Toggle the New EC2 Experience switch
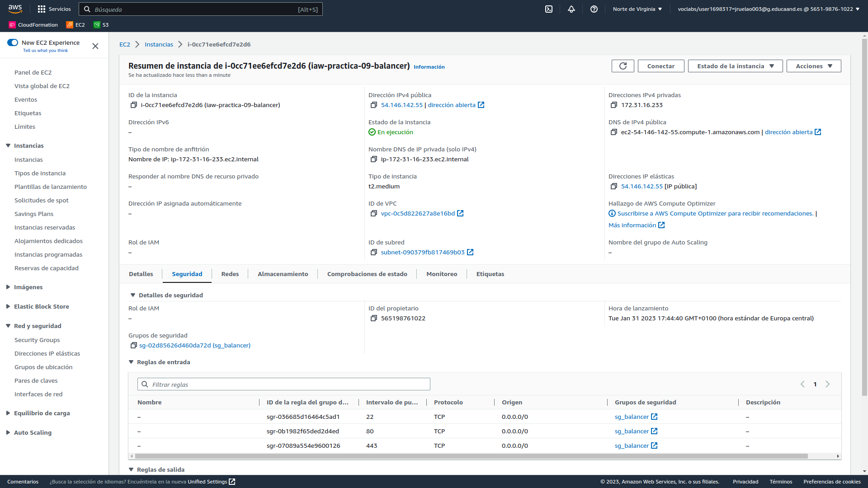Screen dimensions: 868x488 coord(13,42)
